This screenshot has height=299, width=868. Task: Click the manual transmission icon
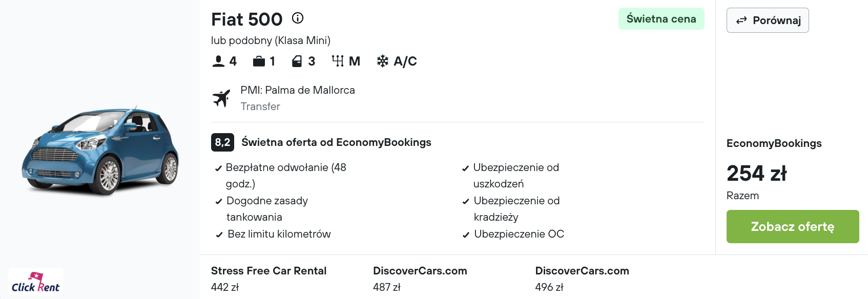click(338, 61)
